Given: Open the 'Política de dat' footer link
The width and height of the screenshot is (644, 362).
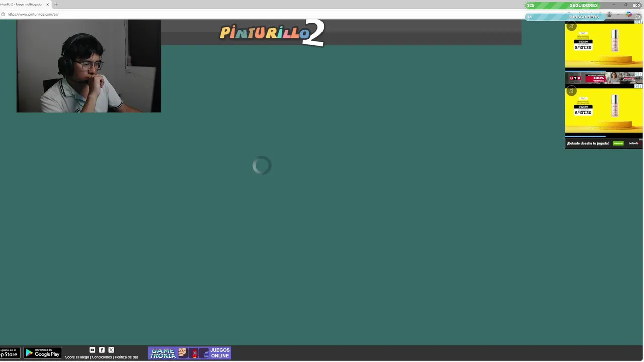Looking at the screenshot, I should pos(126,357).
